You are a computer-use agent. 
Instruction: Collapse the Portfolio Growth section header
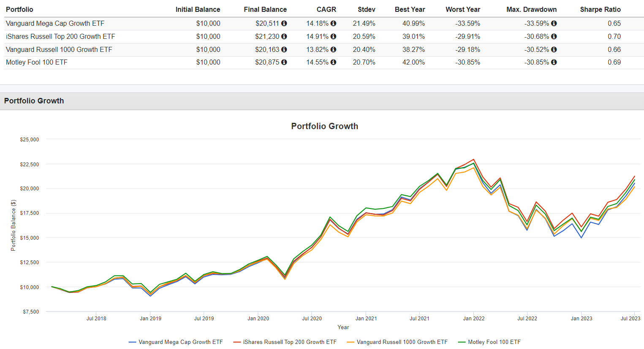tap(34, 101)
